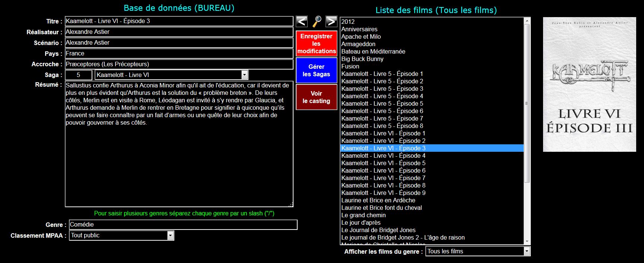The width and height of the screenshot is (644, 263).
Task: Pick Le jour d'après from the list
Action: (x=432, y=222)
